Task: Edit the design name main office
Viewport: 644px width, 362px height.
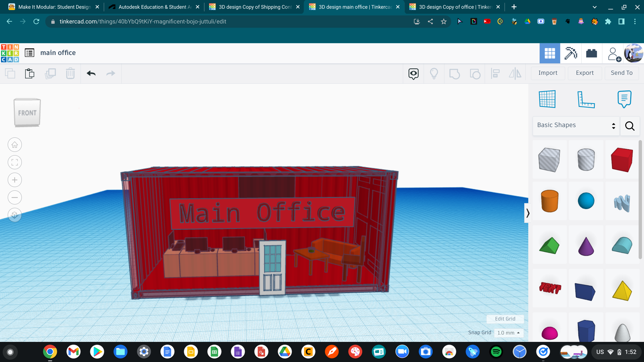Action: point(58,53)
